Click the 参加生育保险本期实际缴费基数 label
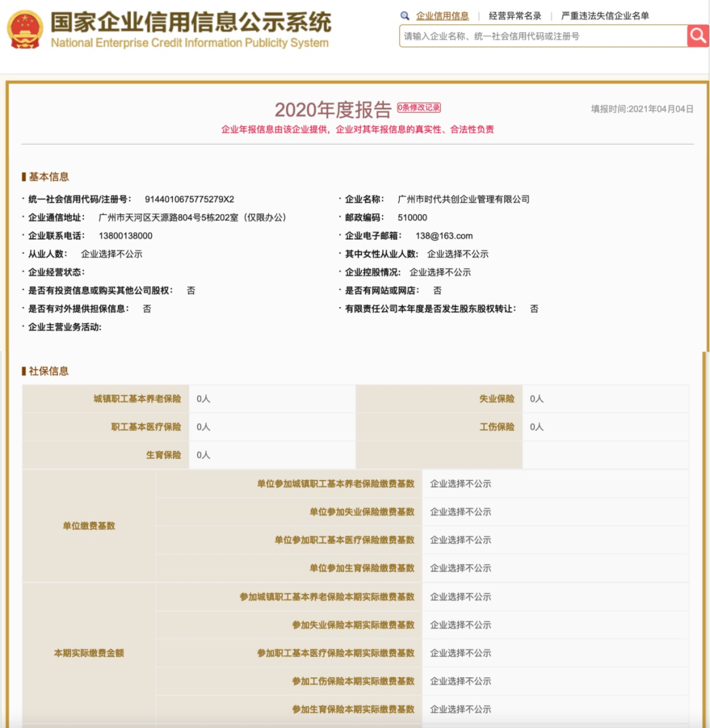Image resolution: width=710 pixels, height=728 pixels. coord(353,710)
